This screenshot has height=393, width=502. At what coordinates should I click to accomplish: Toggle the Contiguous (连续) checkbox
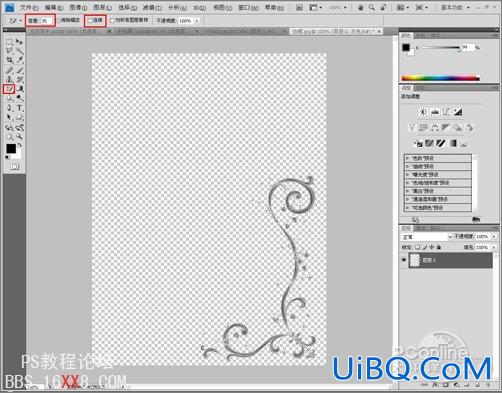[89, 21]
